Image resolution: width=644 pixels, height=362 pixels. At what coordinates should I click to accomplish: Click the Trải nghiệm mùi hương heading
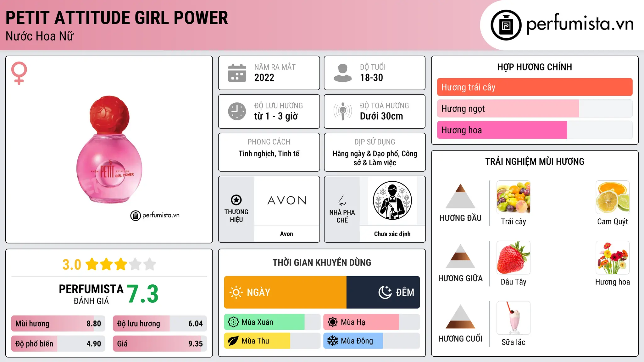click(x=535, y=162)
